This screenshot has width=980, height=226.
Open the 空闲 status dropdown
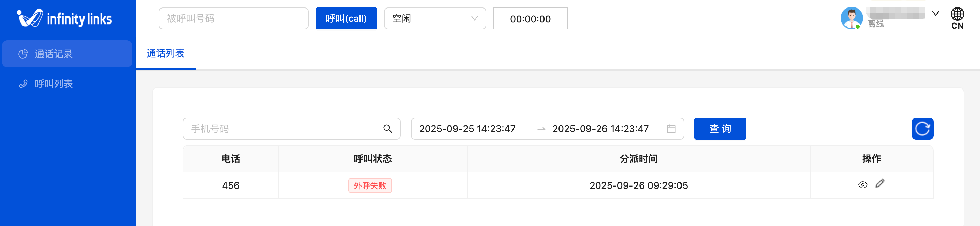(435, 19)
